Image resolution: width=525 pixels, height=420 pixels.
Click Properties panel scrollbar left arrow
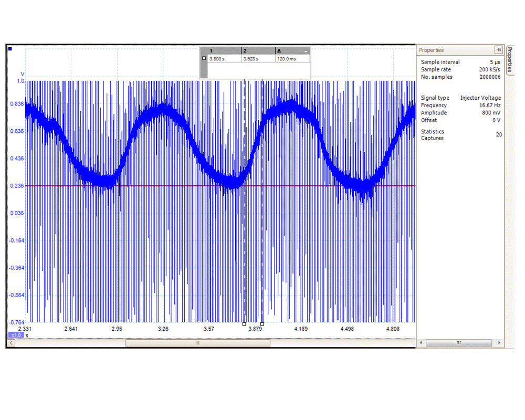point(421,343)
